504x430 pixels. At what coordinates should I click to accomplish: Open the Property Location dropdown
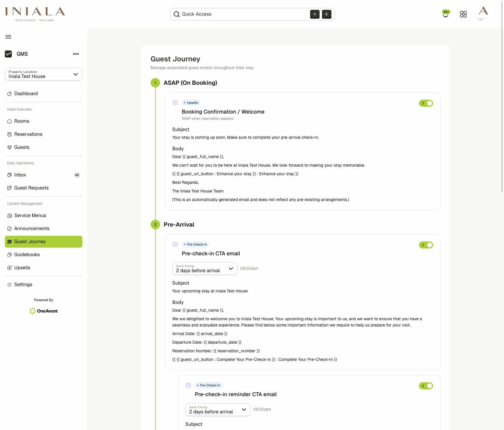pos(43,74)
